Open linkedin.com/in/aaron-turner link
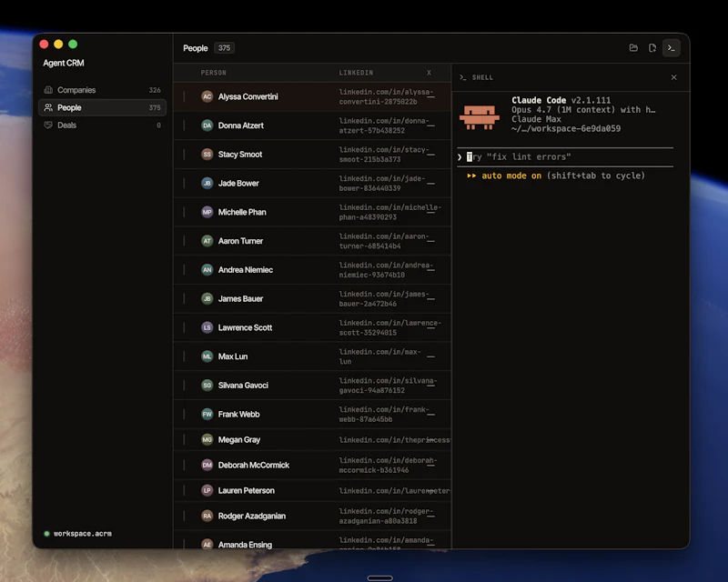This screenshot has height=582, width=728. pos(383,241)
